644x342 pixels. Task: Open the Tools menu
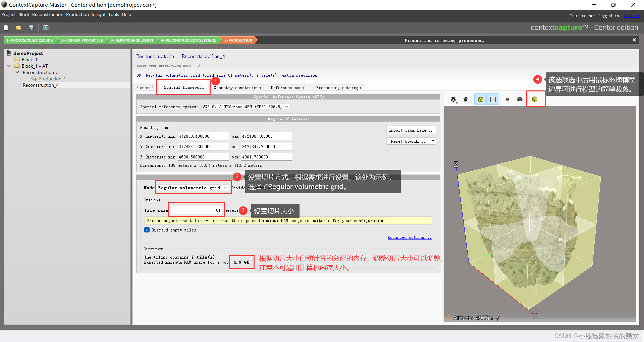coord(114,14)
